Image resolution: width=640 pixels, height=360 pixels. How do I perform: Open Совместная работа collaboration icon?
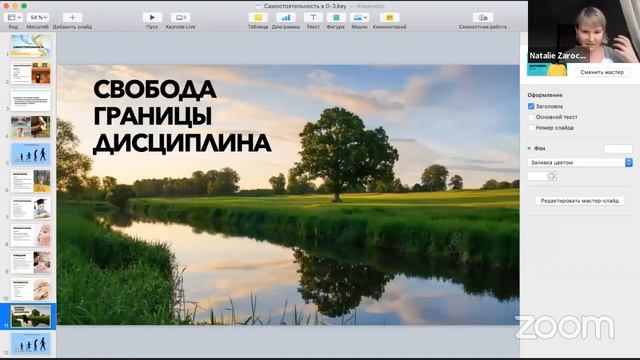coord(483,18)
